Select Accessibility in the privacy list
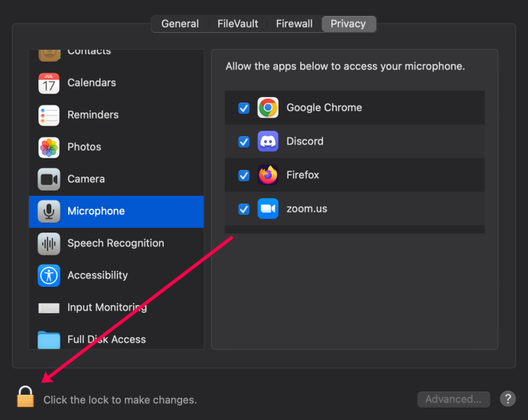 [116, 275]
